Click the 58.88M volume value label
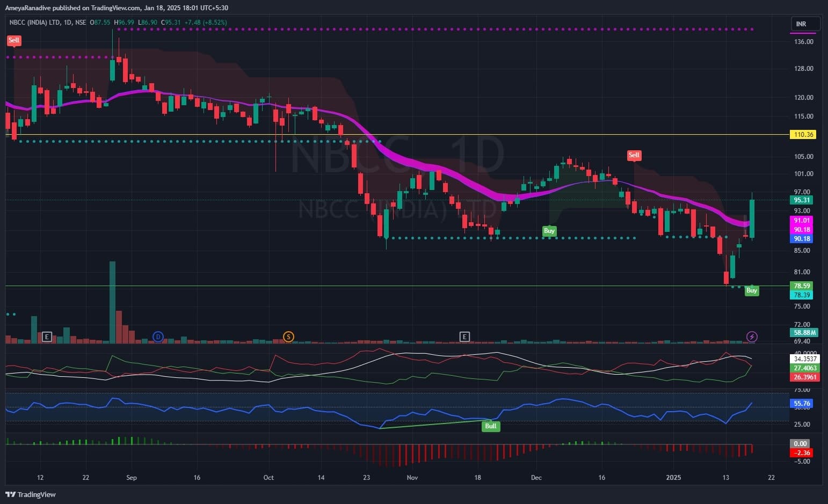The image size is (828, 504). point(804,333)
